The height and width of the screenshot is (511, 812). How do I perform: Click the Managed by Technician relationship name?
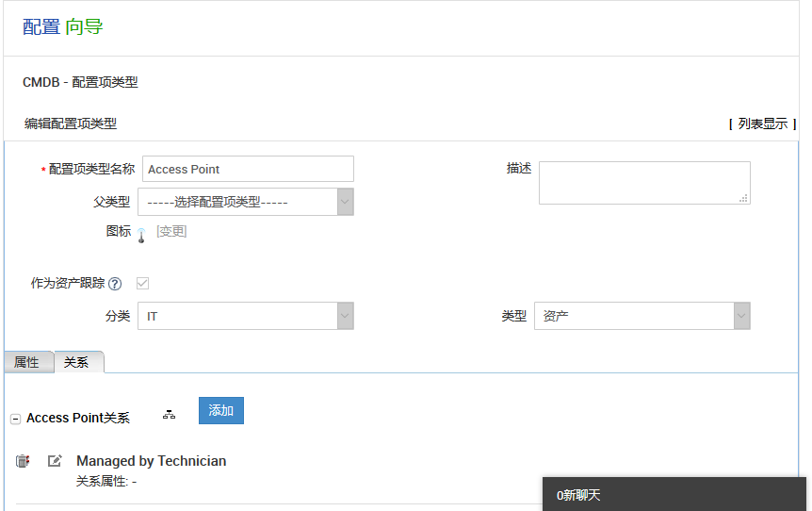[x=151, y=461]
